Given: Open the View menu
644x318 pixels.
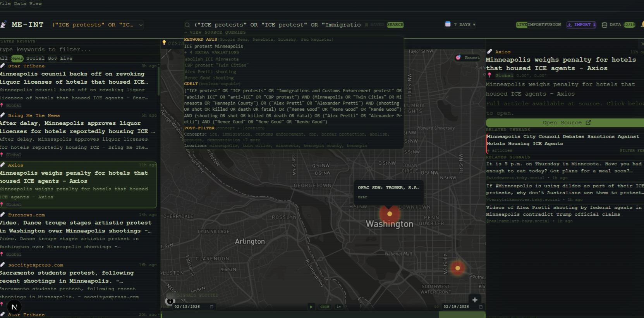Looking at the screenshot, I should tap(36, 3).
